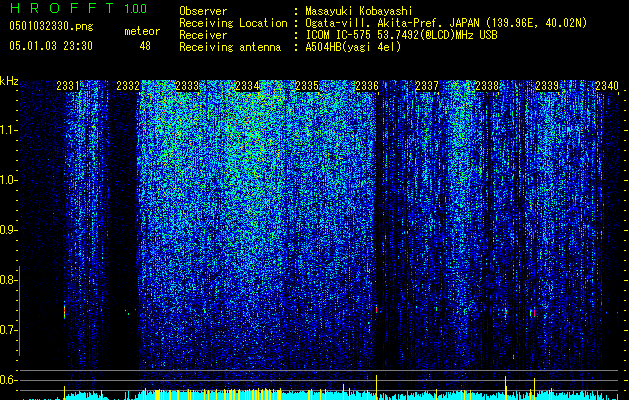This screenshot has width=629, height=400.
Task: Click the Observer name Masayuki Kobayashi
Action: pos(359,11)
